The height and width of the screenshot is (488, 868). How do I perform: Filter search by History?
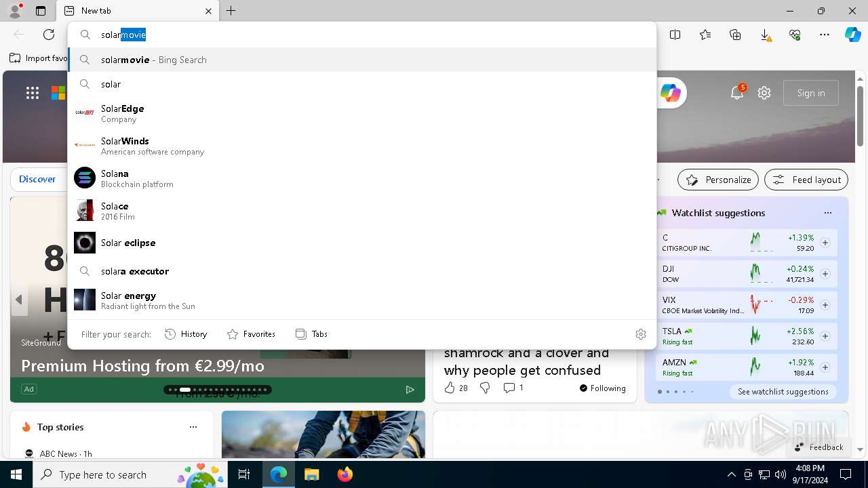(186, 334)
